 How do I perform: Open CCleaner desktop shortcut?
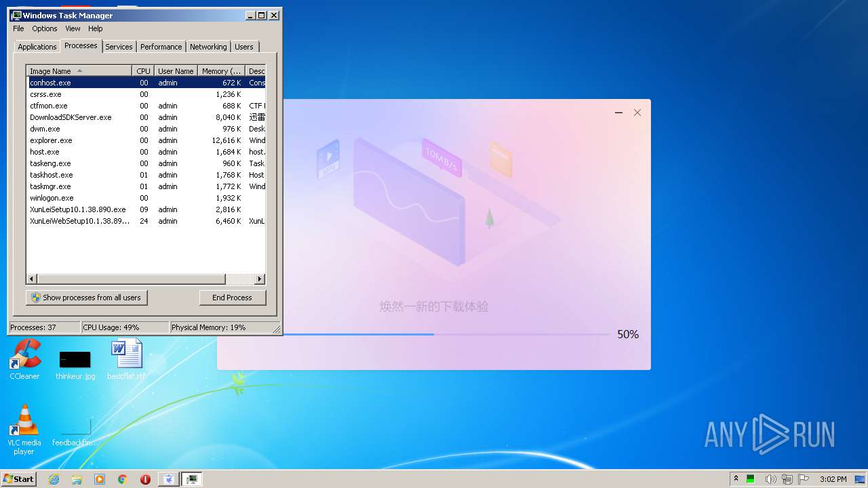(x=24, y=359)
